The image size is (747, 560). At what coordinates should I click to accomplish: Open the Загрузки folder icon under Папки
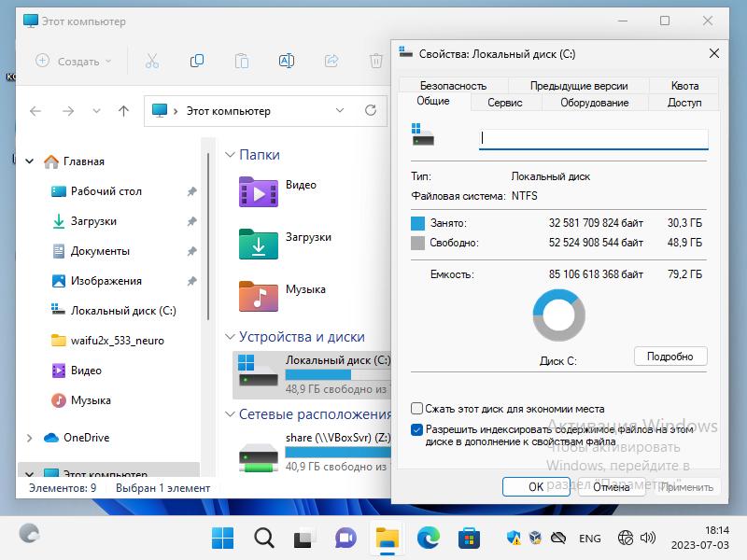pos(259,244)
